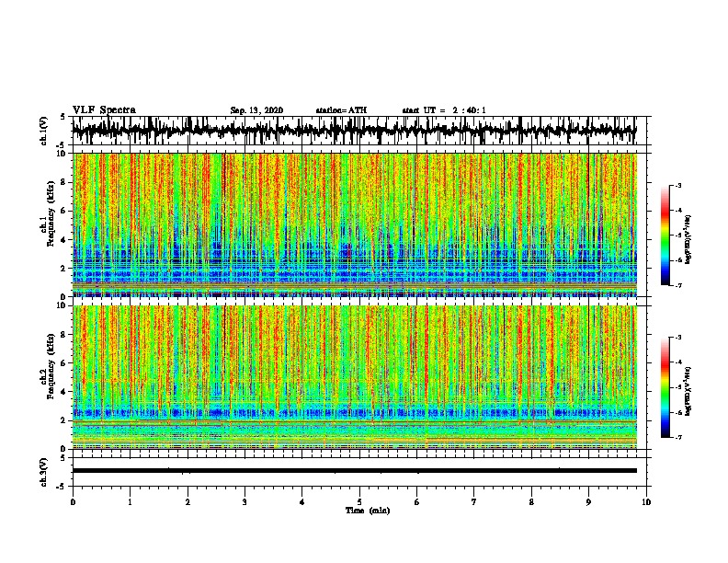Image resolution: width=728 pixels, height=563 pixels.
Task: Click time axis tick label "1"
Action: (130, 502)
